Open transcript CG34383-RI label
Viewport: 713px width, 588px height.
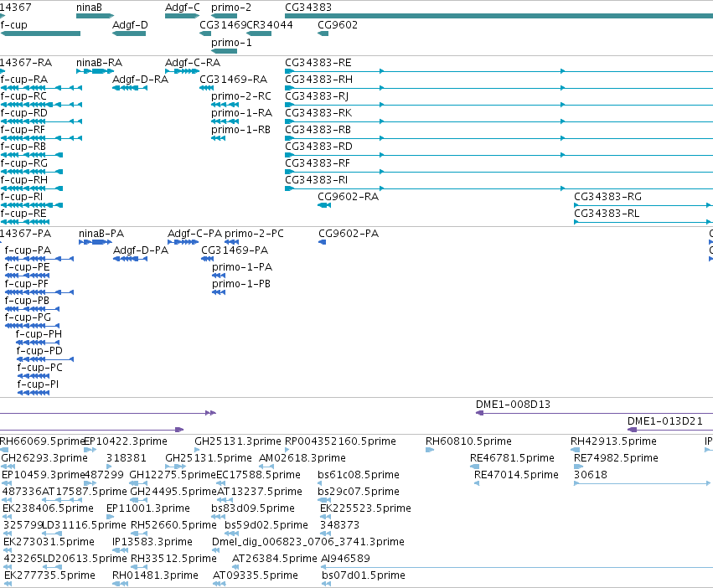click(316, 179)
